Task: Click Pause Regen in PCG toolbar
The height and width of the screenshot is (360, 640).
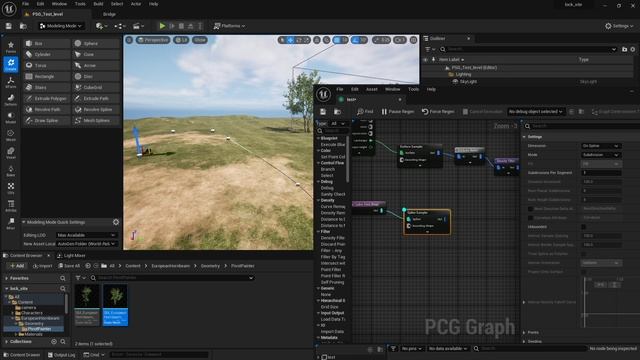Action: click(398, 111)
